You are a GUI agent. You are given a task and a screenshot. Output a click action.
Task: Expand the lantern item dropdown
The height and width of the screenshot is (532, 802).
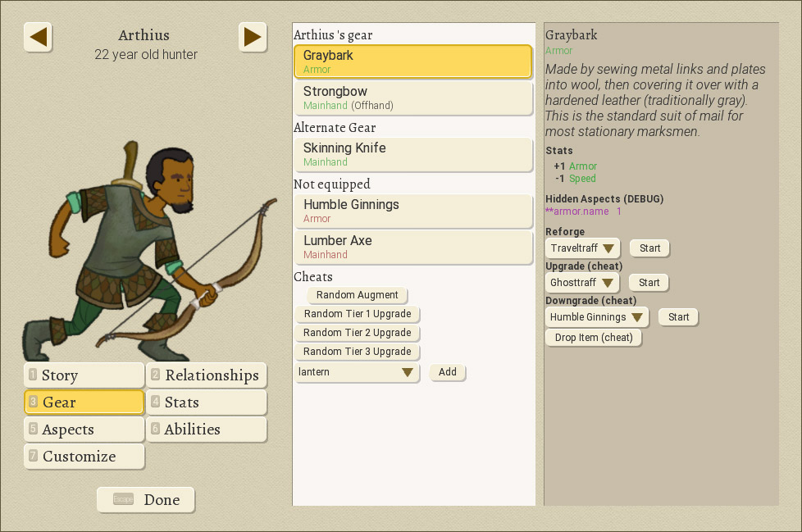pos(358,372)
